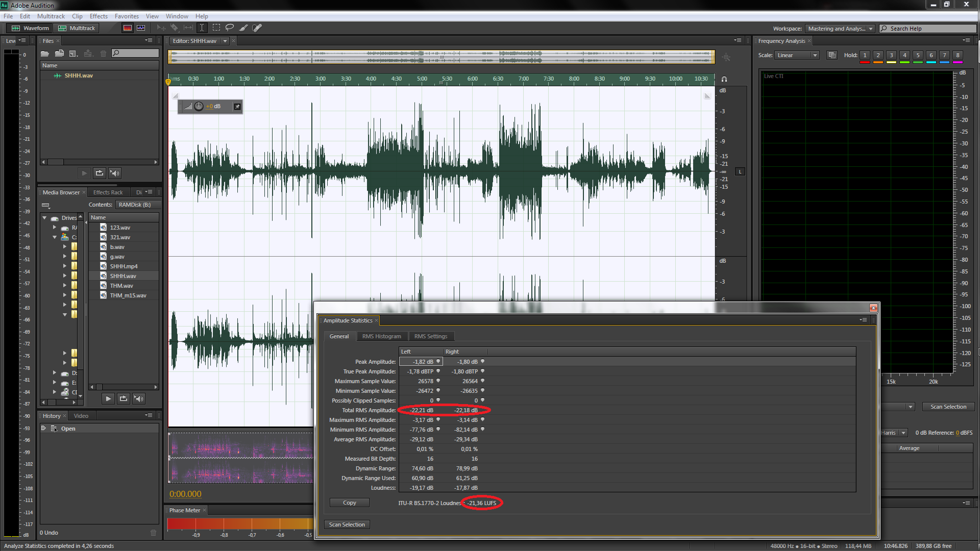Switch to the RMS Histogram tab
980x551 pixels.
pos(381,336)
